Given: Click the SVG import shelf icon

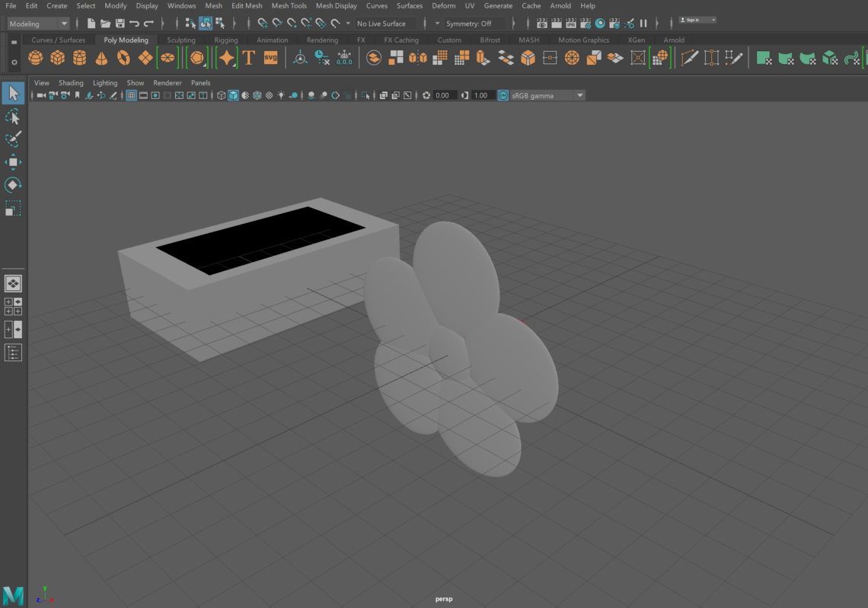Looking at the screenshot, I should click(271, 58).
